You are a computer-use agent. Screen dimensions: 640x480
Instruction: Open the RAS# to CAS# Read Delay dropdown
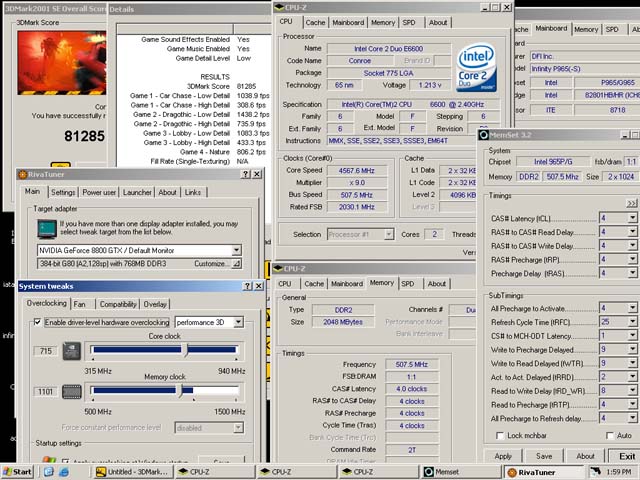point(632,232)
